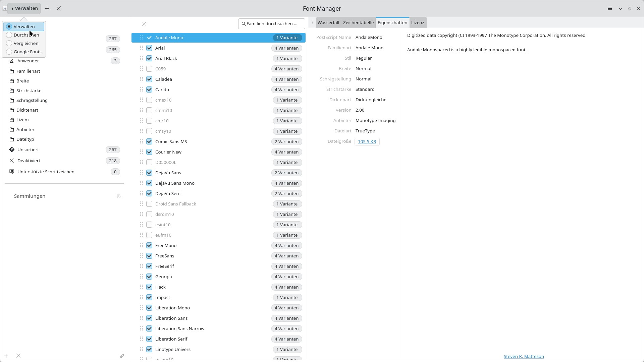Click the Anwender user icon

click(12, 61)
